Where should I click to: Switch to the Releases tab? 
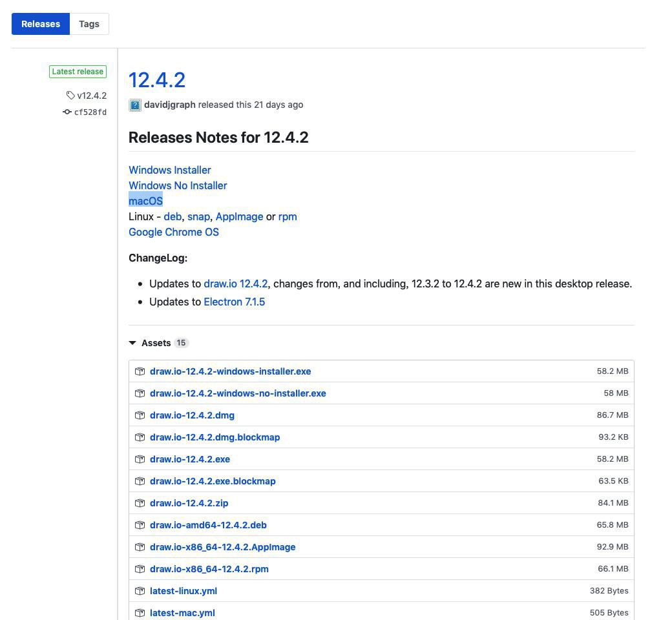tap(41, 24)
